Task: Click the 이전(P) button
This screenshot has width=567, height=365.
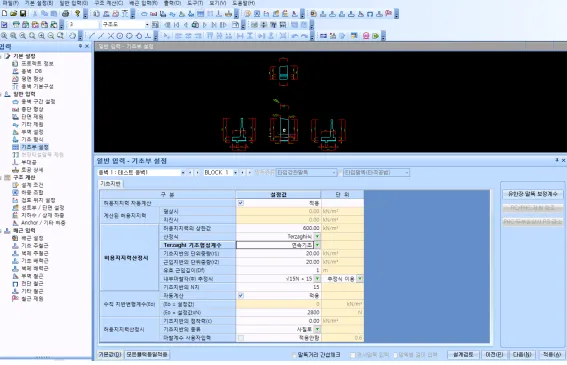Action: 494,355
